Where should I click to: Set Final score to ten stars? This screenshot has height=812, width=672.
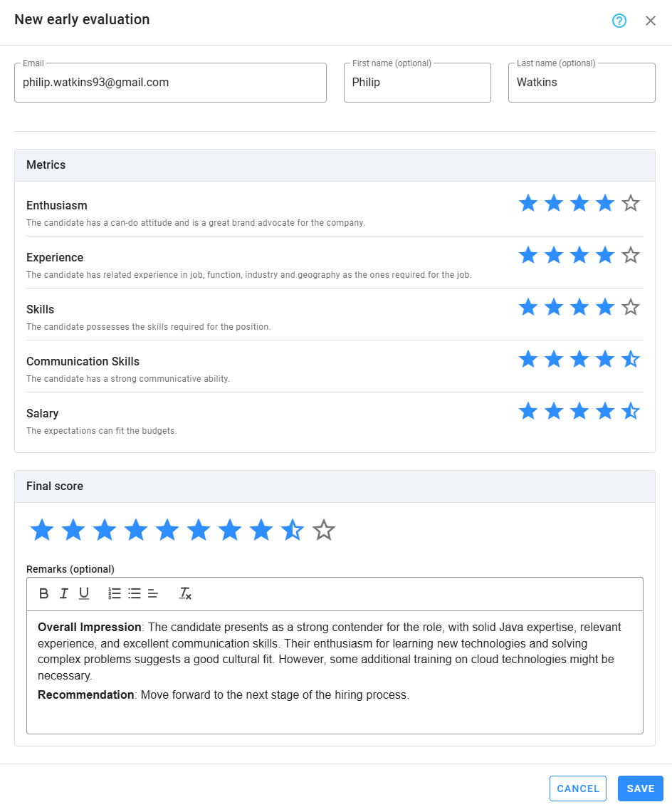point(324,530)
